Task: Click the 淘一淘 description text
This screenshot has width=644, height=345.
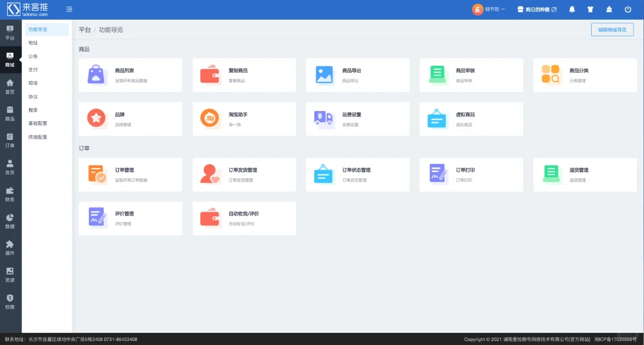Action: 234,125
